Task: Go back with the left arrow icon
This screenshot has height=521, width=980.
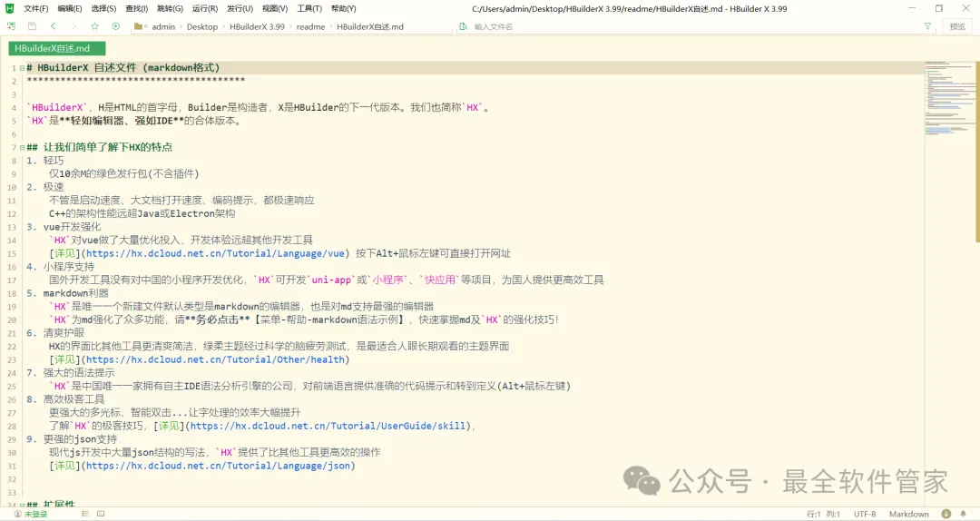Action: click(54, 26)
